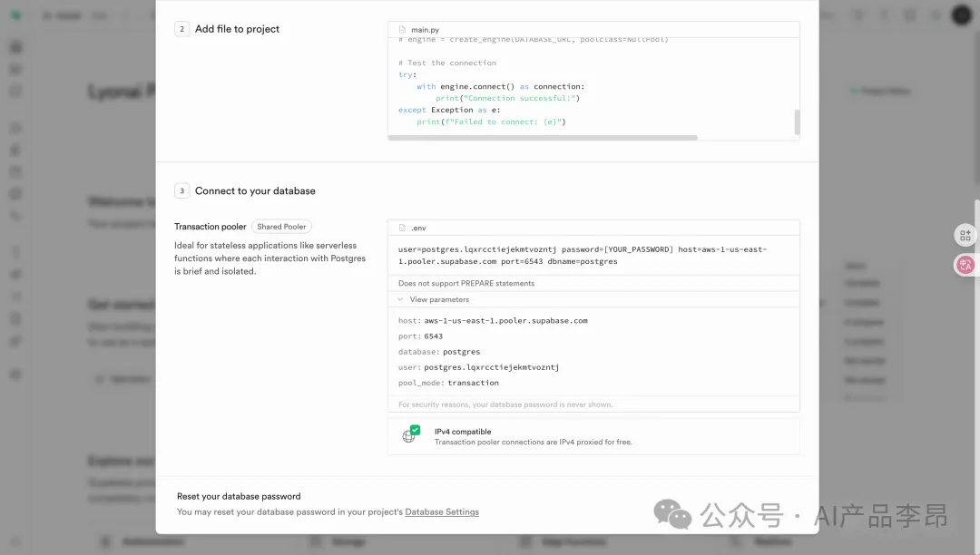Click the pool_mode transaction value

[473, 383]
